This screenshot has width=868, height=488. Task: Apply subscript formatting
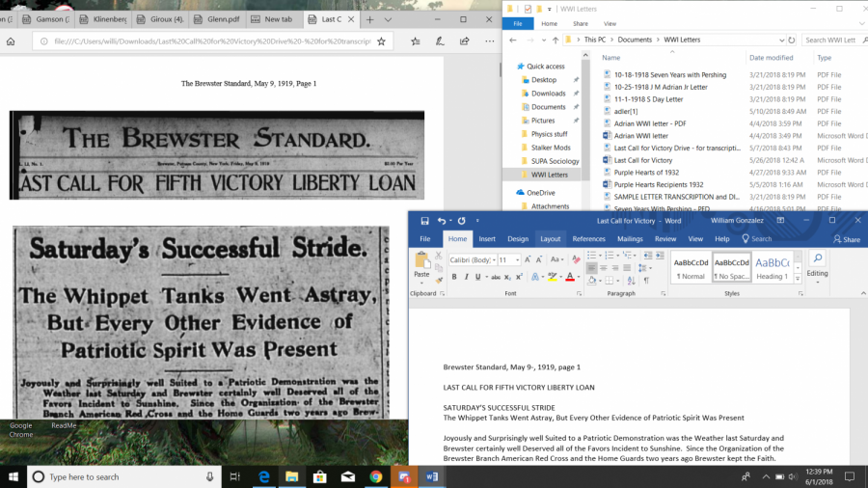tap(507, 277)
